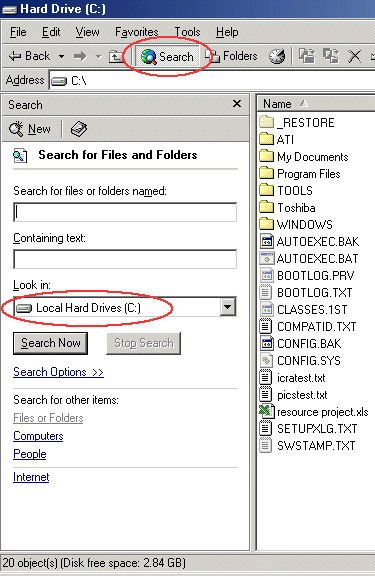Go up one folder level icon
The image size is (375, 576).
point(116,57)
